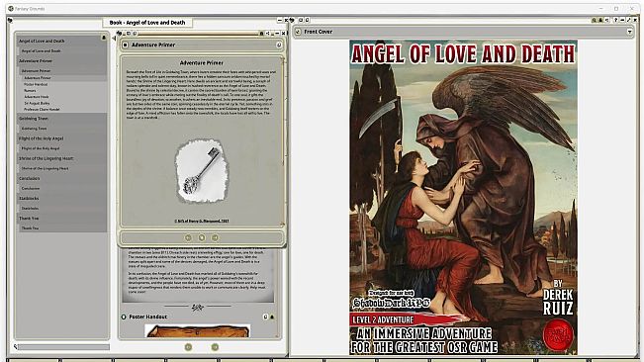
Task: Click the lock icon in the book index panel
Action: [x=104, y=38]
